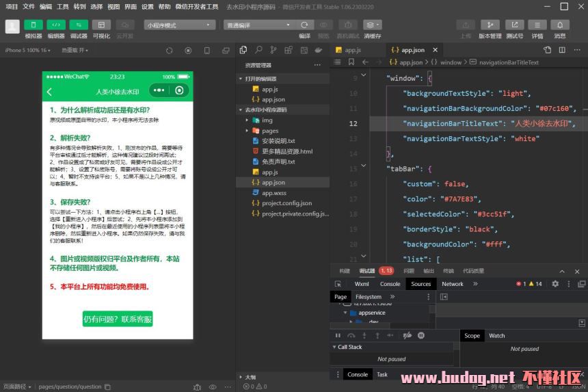Switch to the Network tab

click(452, 284)
